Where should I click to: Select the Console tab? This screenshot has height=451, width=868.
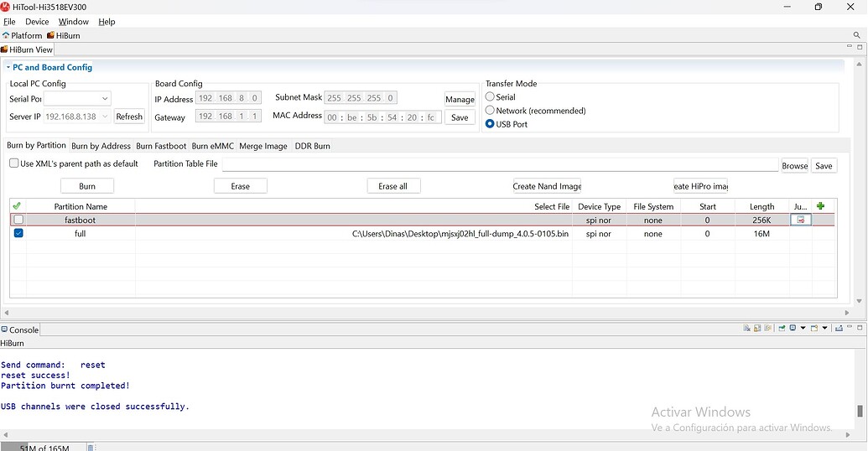coord(20,329)
